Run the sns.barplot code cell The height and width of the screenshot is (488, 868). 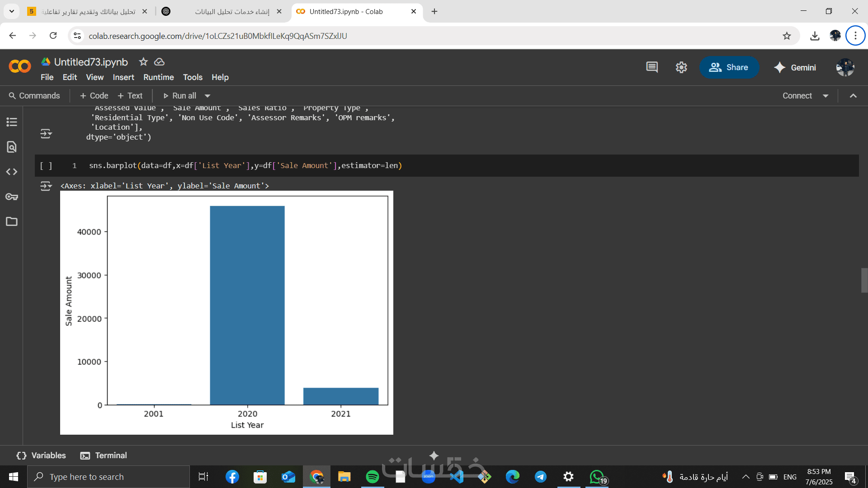coord(46,166)
